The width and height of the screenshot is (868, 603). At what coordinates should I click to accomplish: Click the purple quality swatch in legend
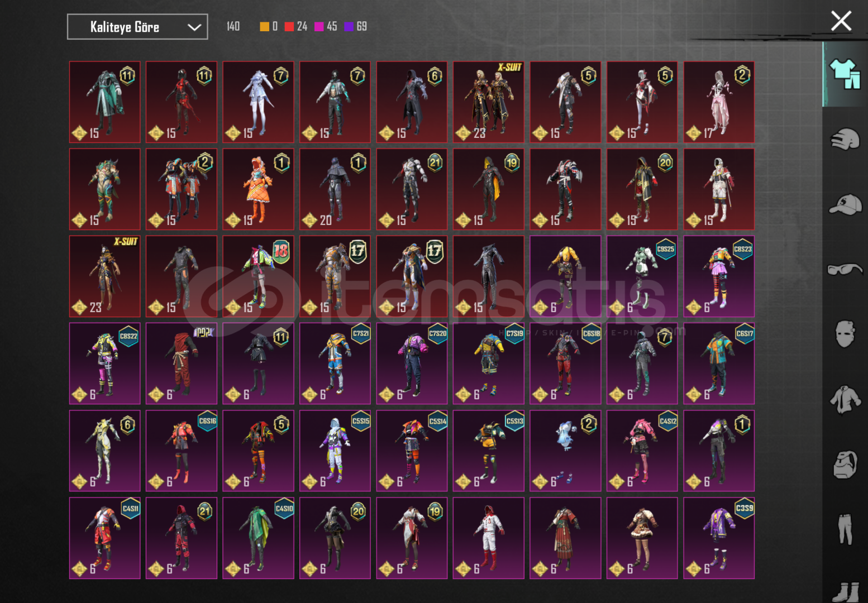tap(349, 26)
